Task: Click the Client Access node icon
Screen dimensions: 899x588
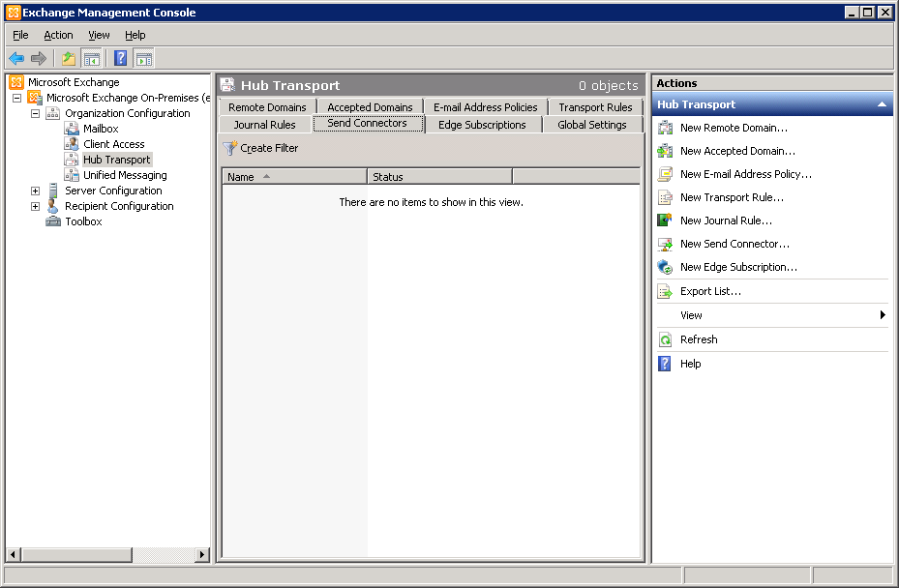Action: point(72,144)
